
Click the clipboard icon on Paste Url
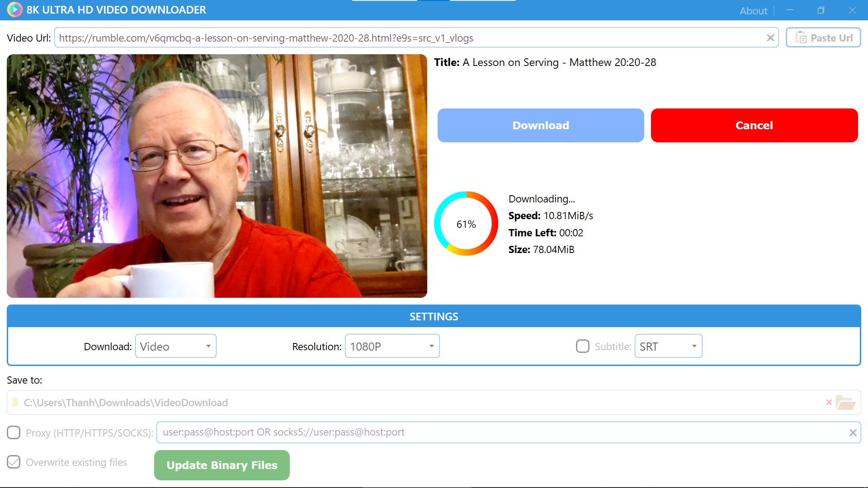click(801, 38)
